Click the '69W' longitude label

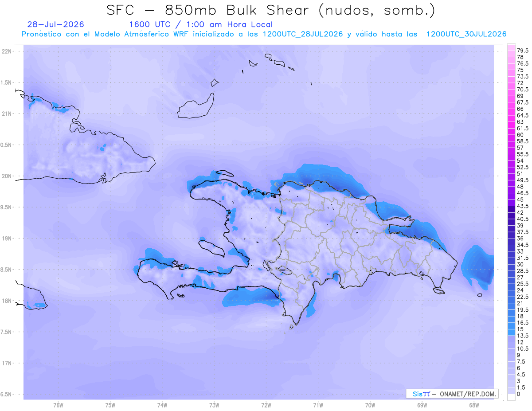pos(422,405)
